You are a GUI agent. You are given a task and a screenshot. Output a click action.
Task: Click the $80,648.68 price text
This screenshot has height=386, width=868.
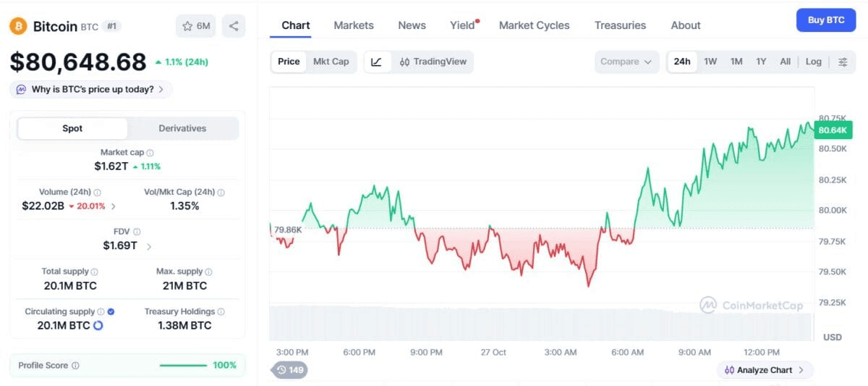click(78, 62)
